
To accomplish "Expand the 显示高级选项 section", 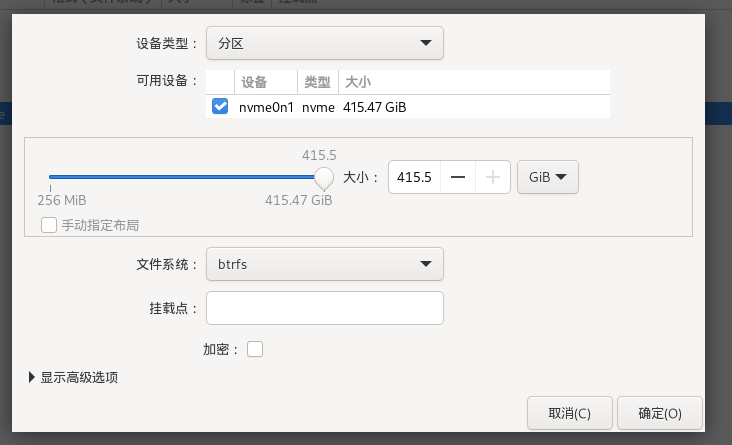I will (73, 377).
